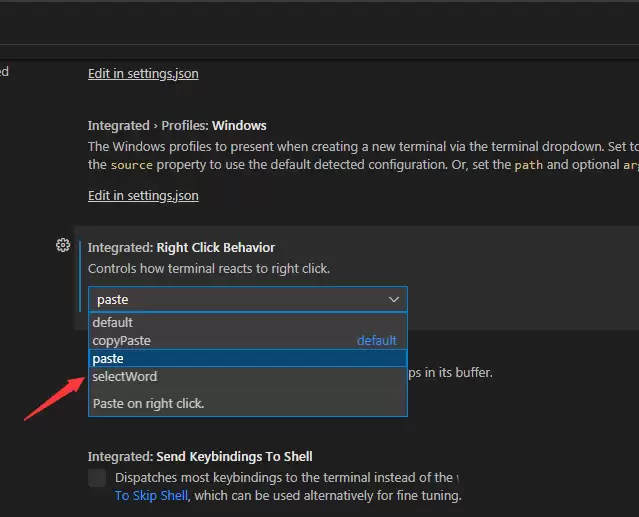The image size is (639, 517).
Task: Open 'Edit in settings.json' under Profiles: Windows
Action: click(x=143, y=195)
